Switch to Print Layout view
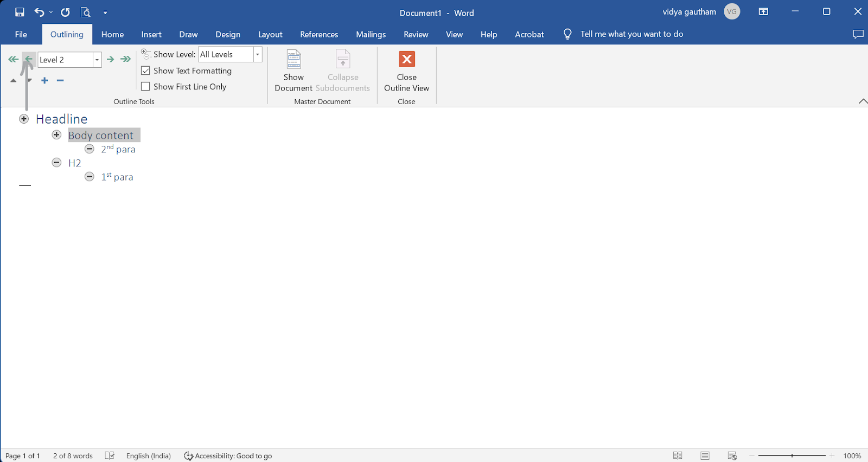This screenshot has height=462, width=868. click(x=705, y=455)
